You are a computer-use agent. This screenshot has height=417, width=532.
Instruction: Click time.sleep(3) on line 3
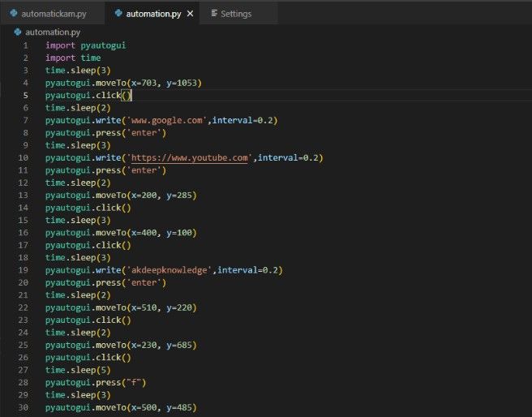(x=78, y=71)
